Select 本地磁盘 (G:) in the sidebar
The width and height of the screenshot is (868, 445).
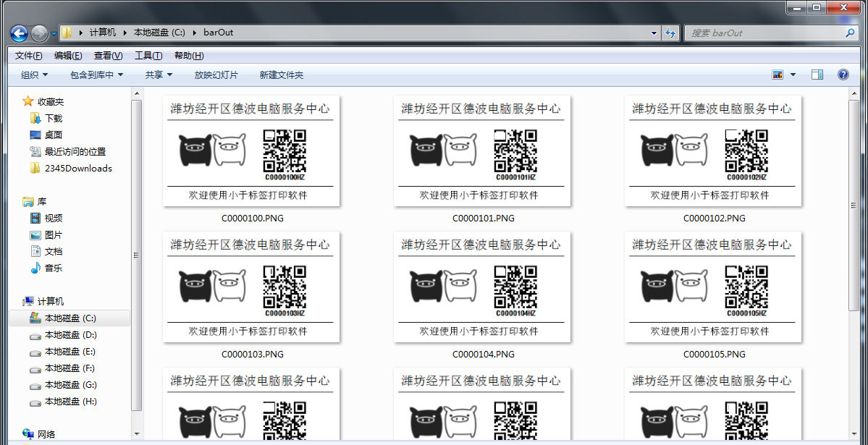(71, 385)
